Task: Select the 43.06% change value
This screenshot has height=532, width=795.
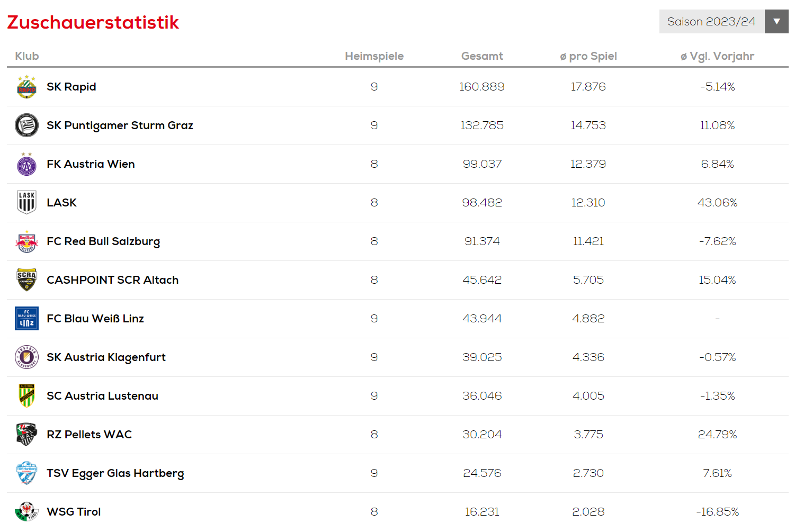Action: (717, 203)
